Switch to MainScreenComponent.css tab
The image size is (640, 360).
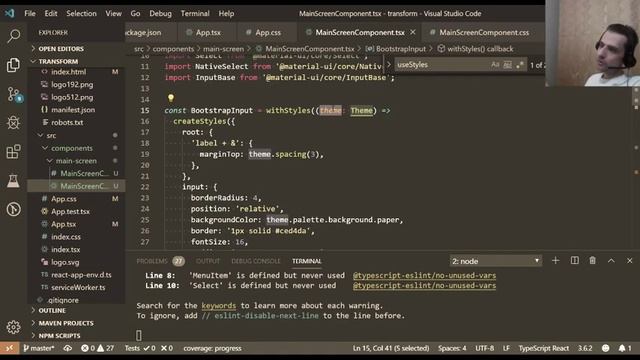[x=484, y=32]
